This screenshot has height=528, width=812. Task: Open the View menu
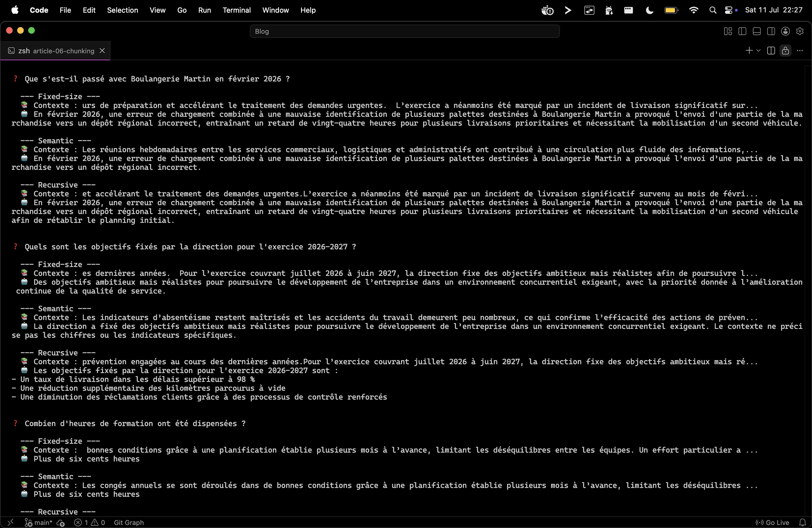pos(157,10)
